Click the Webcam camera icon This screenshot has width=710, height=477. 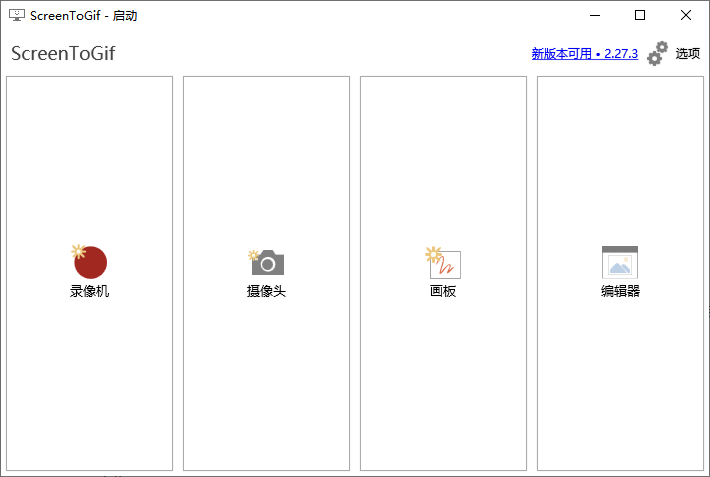(267, 263)
